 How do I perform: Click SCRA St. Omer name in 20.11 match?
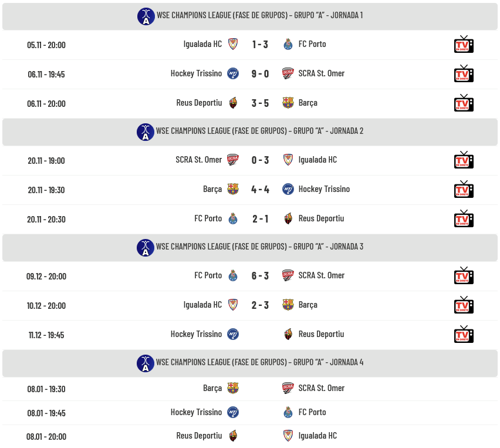tap(198, 160)
